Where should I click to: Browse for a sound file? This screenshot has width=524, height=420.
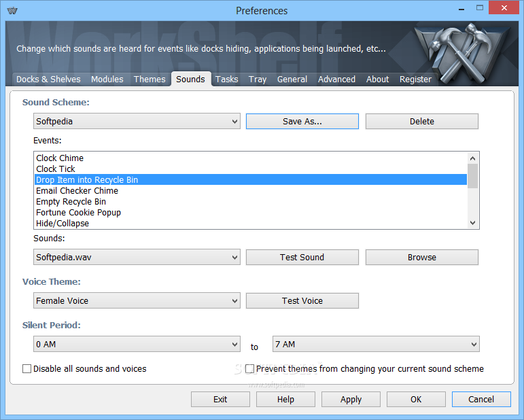422,258
